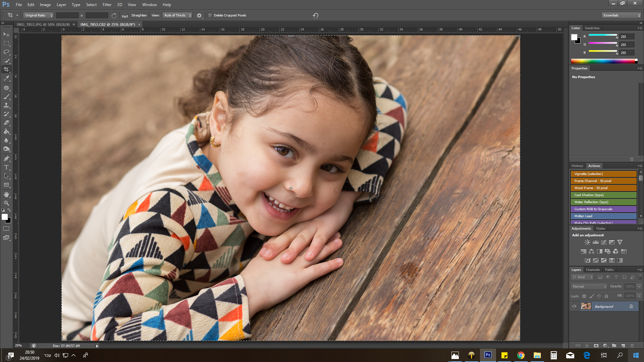Add a Brightness/Contrast adjustment layer

pos(587,242)
